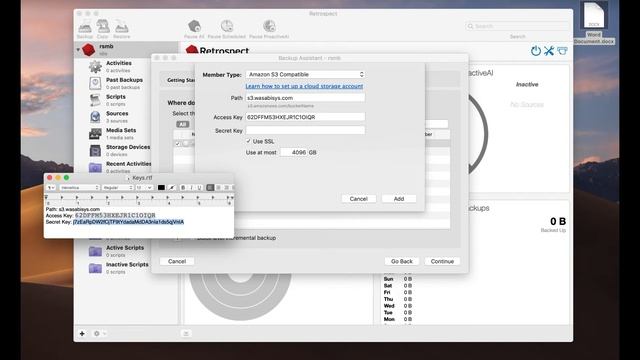Select center text alignment in Keys.rtf
Image resolution: width=640 pixels, height=360 pixels.
[218, 187]
